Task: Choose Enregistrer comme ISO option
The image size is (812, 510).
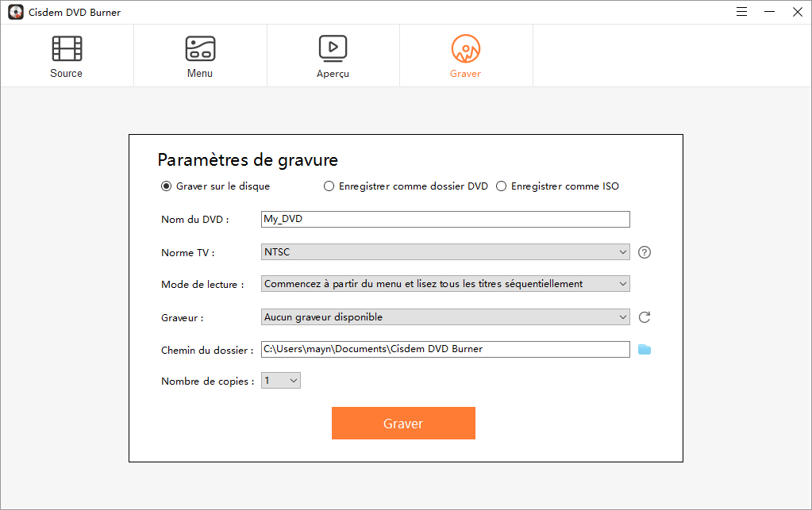Action: click(x=557, y=186)
